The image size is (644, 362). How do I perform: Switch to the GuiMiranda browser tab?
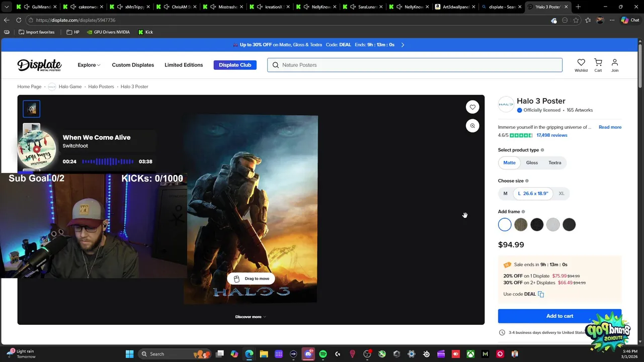[x=38, y=7]
